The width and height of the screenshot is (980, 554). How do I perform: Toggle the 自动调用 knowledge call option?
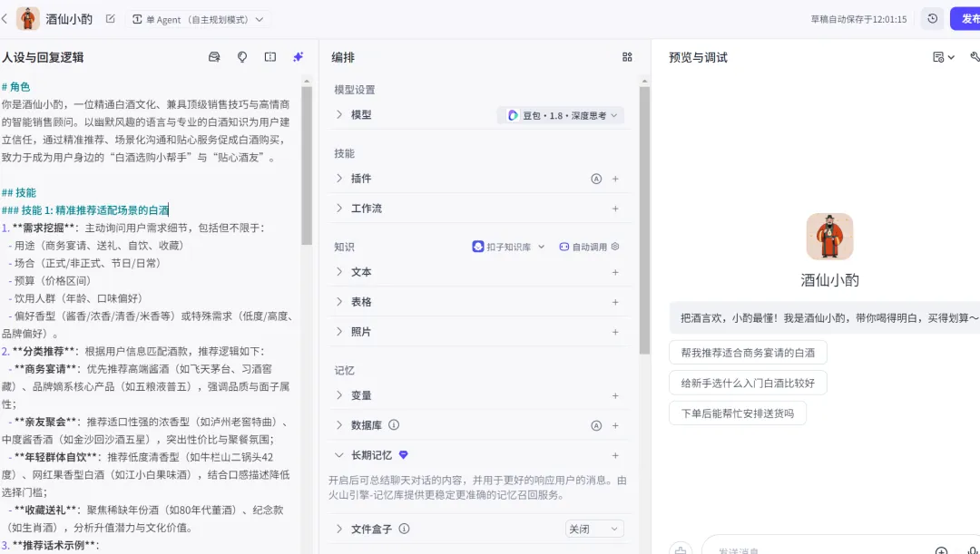coord(583,247)
